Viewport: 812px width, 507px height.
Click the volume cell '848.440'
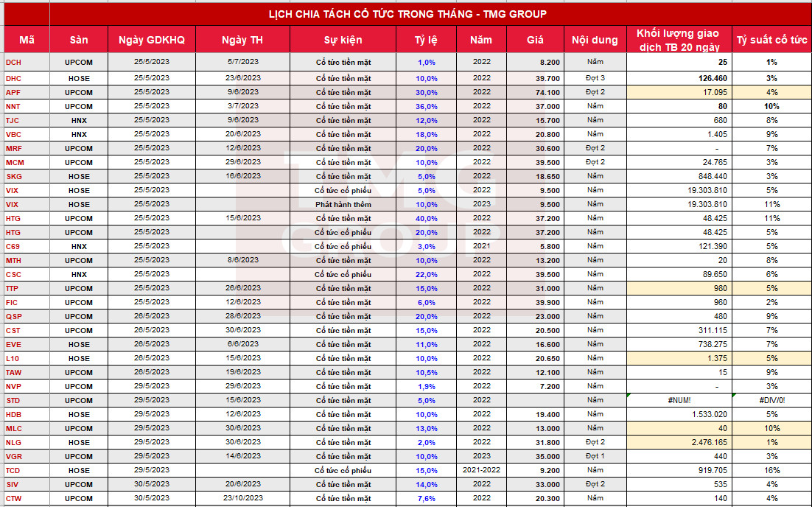click(x=679, y=177)
